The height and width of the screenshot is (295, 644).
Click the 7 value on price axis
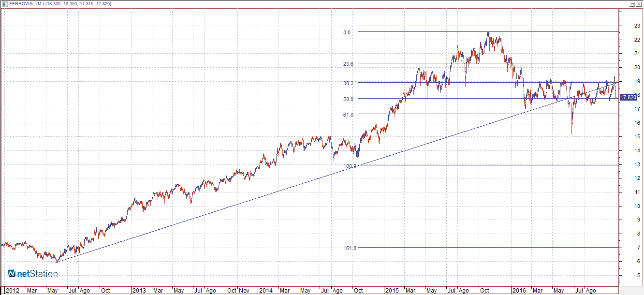coord(638,248)
